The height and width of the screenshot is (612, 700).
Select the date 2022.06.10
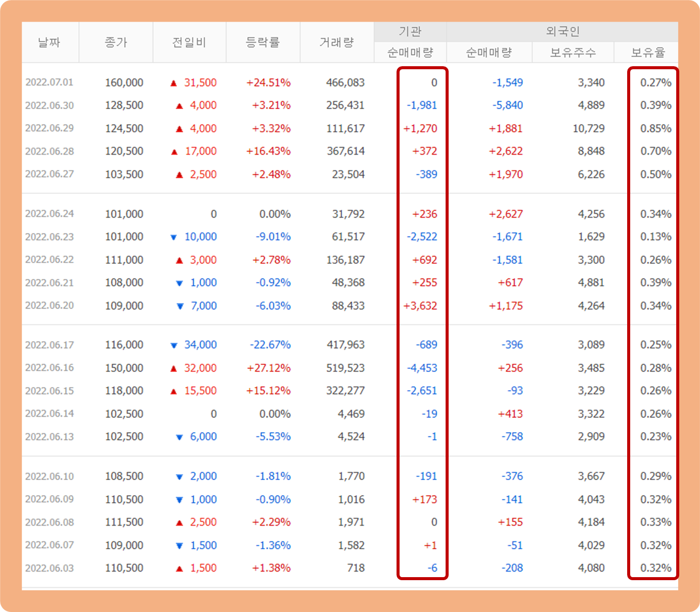click(50, 476)
